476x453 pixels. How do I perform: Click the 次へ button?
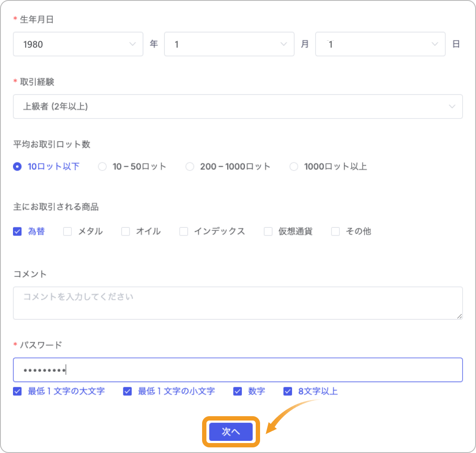click(231, 432)
